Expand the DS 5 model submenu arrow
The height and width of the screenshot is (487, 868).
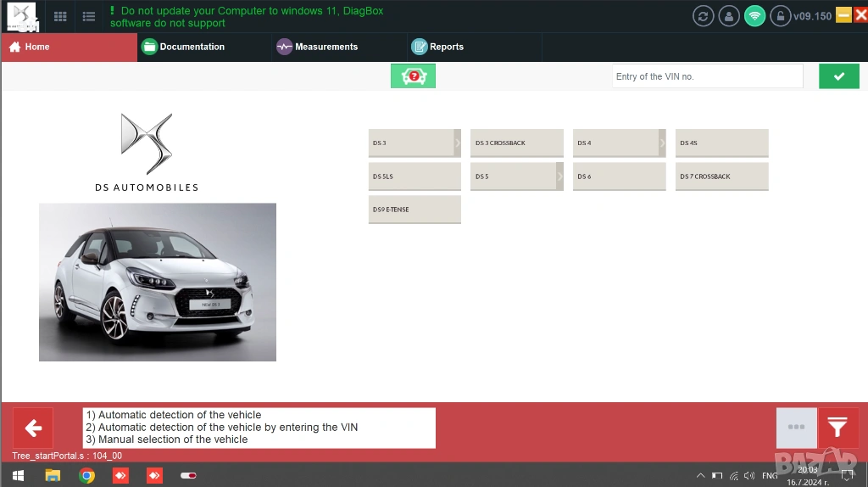[559, 176]
